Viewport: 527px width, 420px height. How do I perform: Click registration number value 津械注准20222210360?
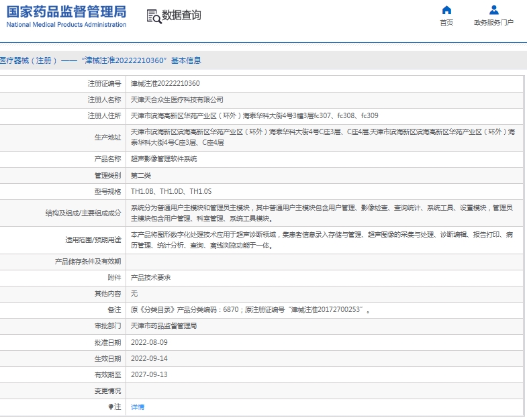coord(165,83)
